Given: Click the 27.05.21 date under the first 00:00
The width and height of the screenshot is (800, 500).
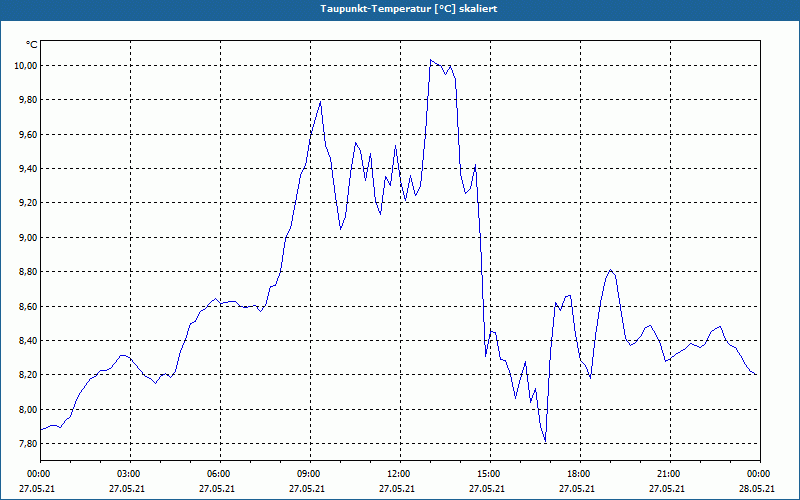Looking at the screenshot, I should click(x=37, y=488).
